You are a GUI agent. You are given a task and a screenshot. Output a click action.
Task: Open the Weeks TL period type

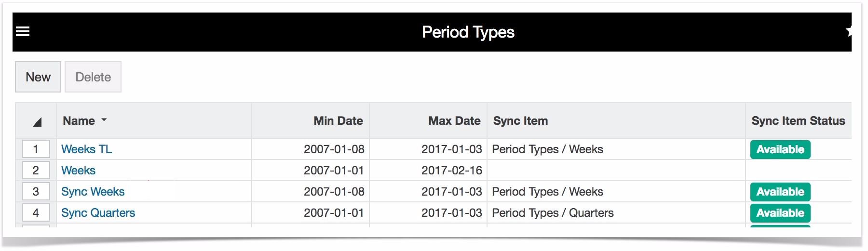[x=87, y=149]
